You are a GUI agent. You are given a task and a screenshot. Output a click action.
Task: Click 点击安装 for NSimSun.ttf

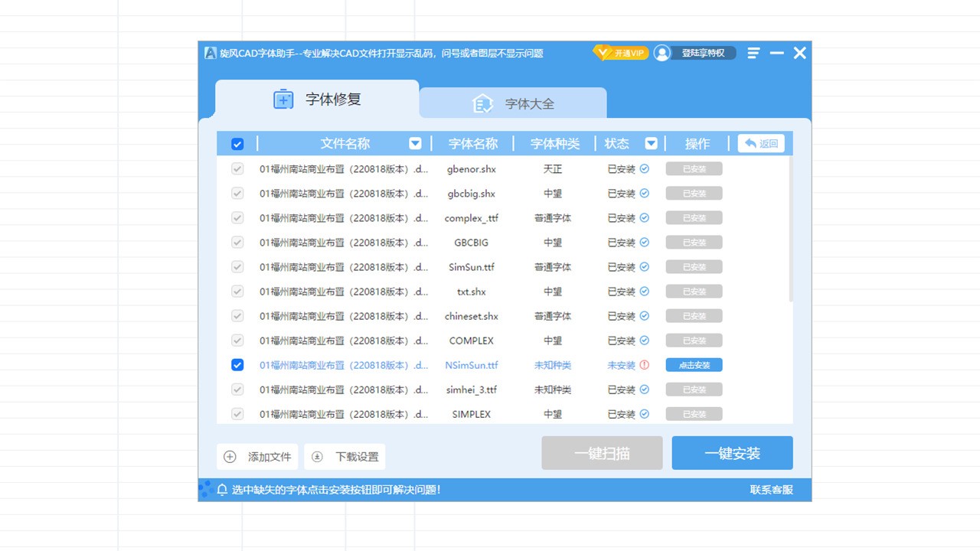694,365
